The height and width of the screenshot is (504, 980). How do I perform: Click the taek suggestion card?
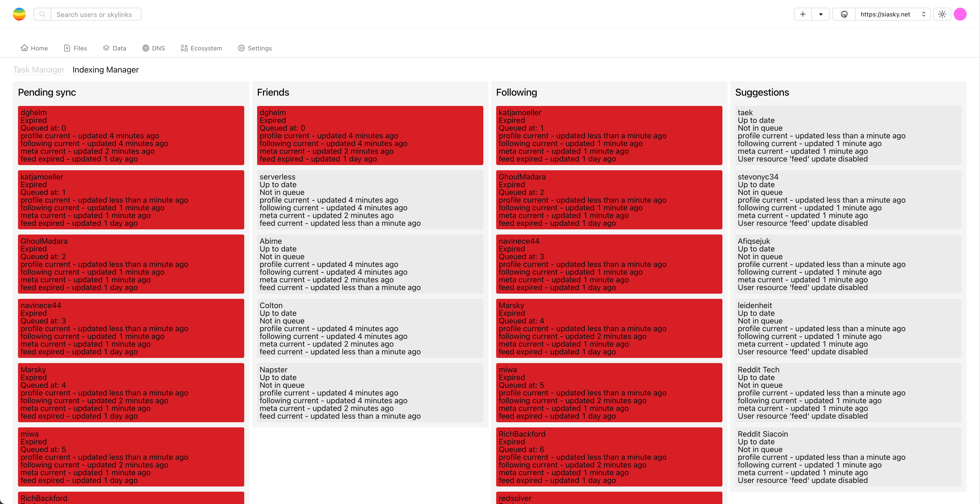(848, 136)
